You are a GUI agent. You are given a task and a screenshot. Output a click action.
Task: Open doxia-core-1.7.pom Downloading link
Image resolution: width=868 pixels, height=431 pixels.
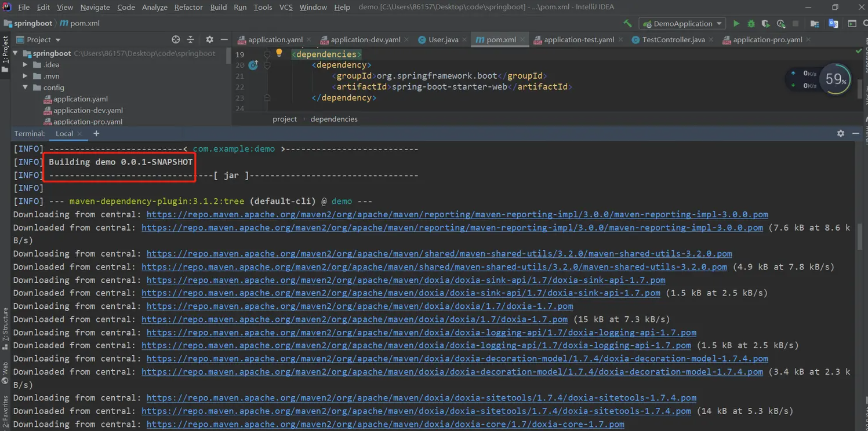385,424
